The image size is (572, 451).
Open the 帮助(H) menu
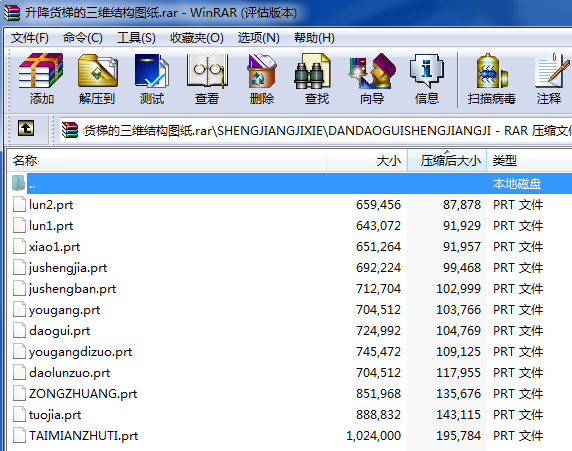[314, 38]
